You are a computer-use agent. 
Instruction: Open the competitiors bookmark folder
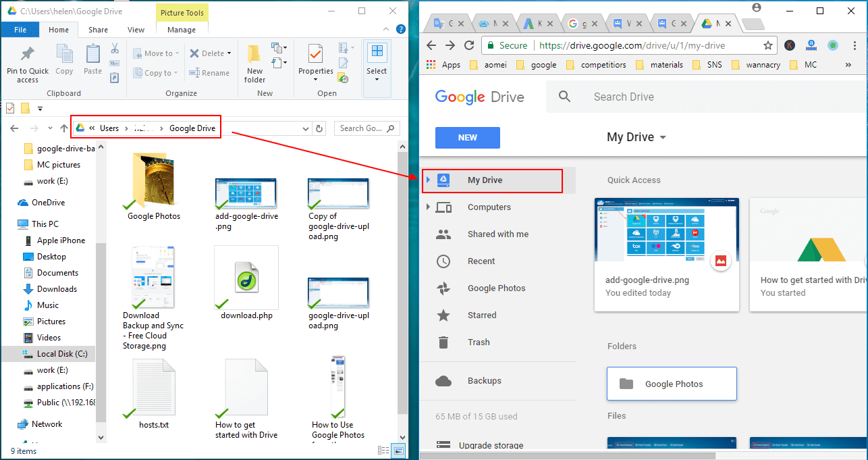pyautogui.click(x=597, y=65)
